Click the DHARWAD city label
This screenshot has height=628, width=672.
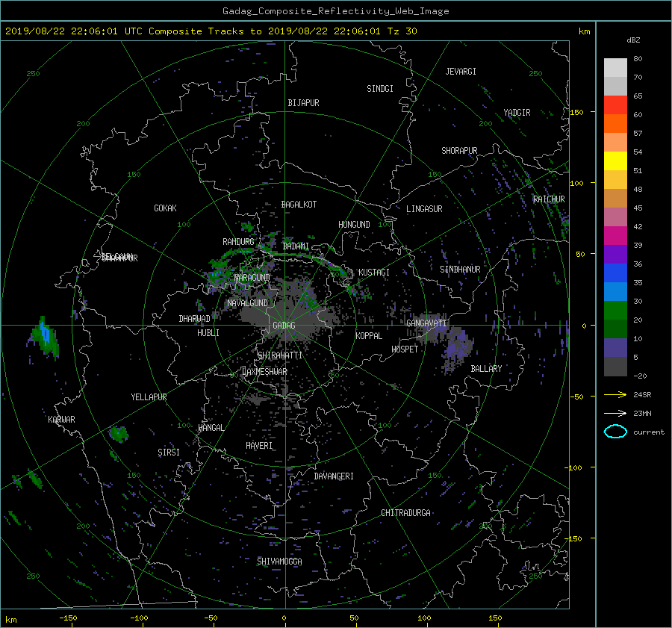tap(195, 319)
